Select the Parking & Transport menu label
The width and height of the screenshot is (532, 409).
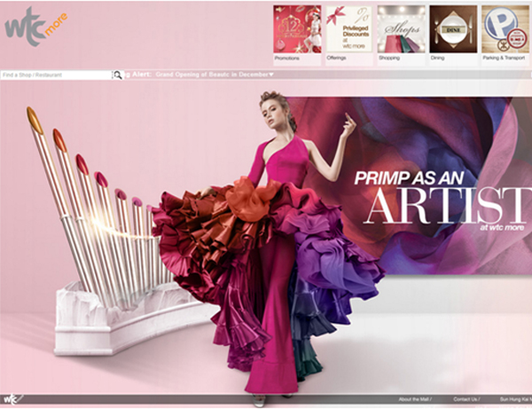[504, 58]
